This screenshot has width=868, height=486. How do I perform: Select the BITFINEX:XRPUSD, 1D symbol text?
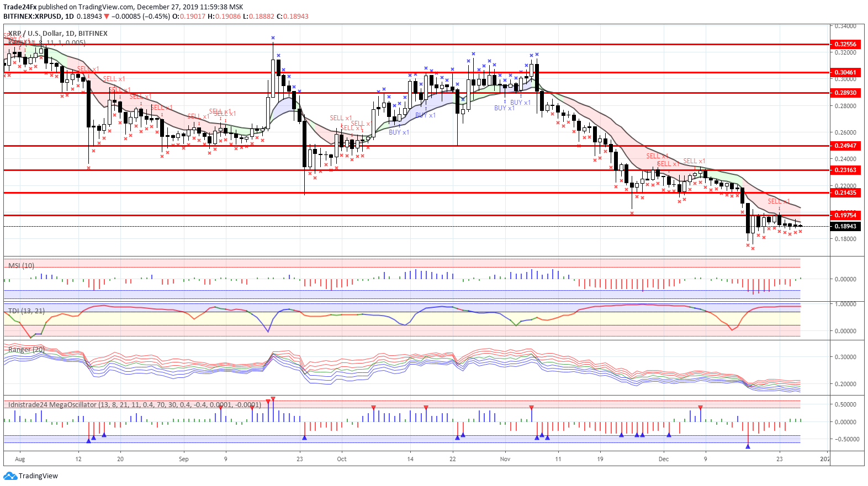(x=39, y=17)
